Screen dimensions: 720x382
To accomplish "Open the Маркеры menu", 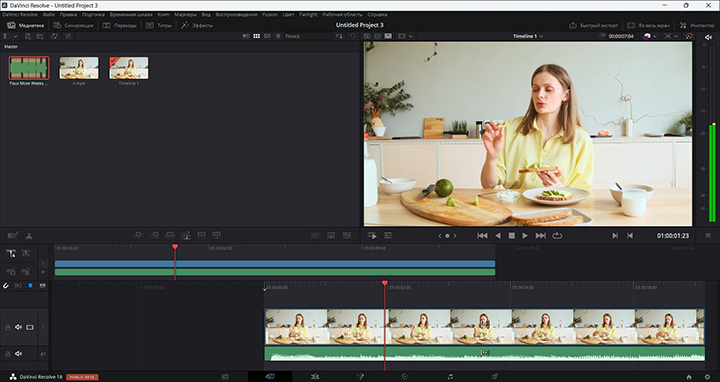I will (x=186, y=15).
